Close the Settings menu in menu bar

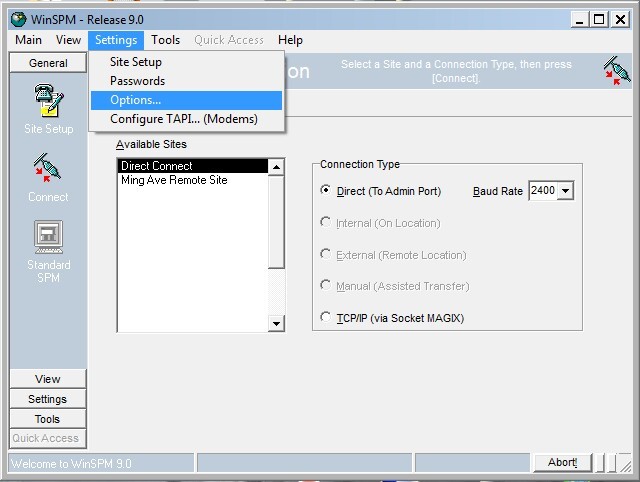116,40
